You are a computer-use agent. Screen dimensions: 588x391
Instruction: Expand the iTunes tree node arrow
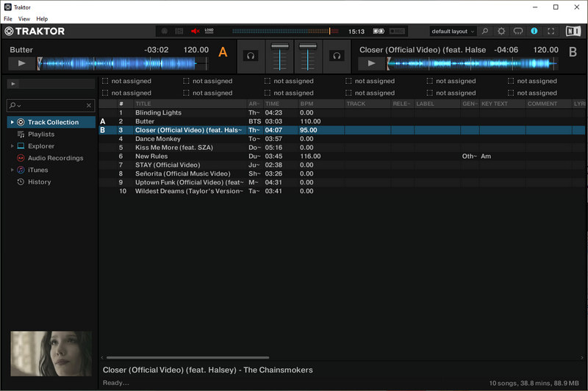point(12,170)
